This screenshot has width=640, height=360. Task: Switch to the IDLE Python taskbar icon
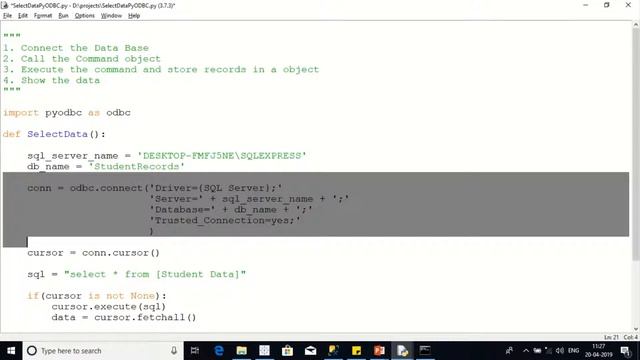point(402,351)
